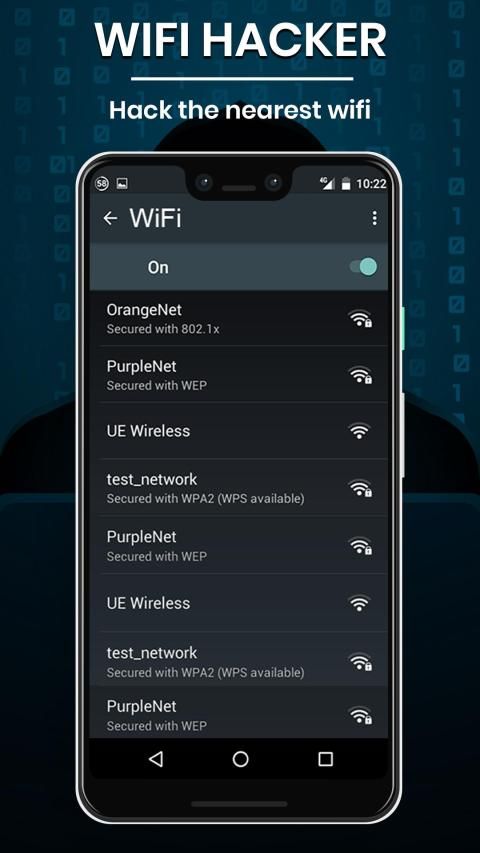Tap the first PurpleNet WEP network
Image resolution: width=480 pixels, height=853 pixels.
tap(238, 374)
